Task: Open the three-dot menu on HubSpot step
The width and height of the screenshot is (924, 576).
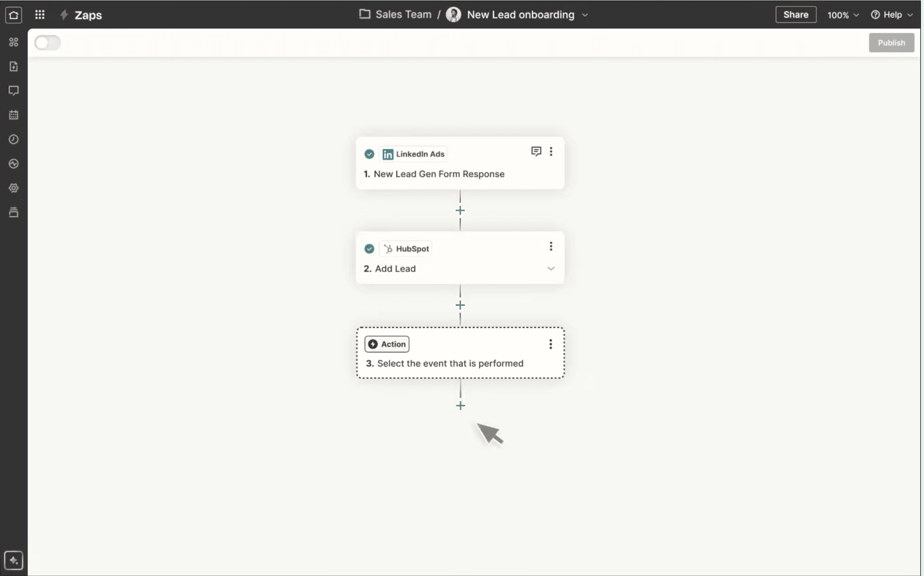Action: tap(551, 246)
